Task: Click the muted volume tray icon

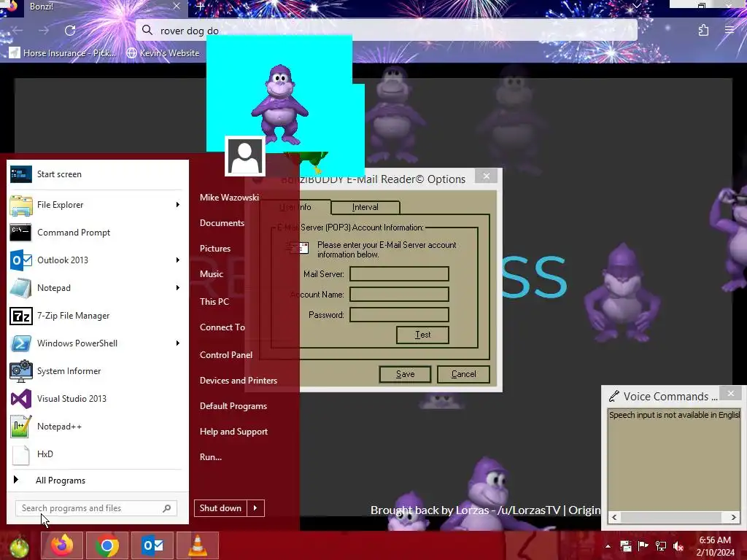Action: [678, 546]
